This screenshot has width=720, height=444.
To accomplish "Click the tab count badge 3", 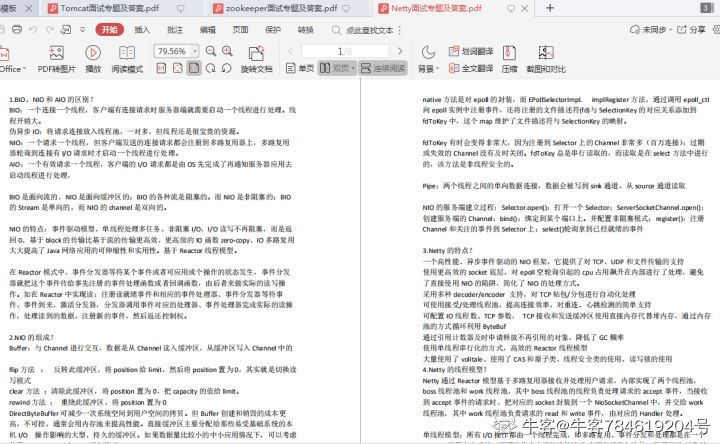I will [x=707, y=8].
